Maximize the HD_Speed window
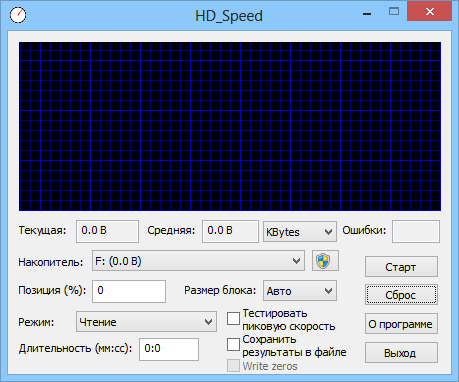The image size is (459, 382). coord(394,12)
